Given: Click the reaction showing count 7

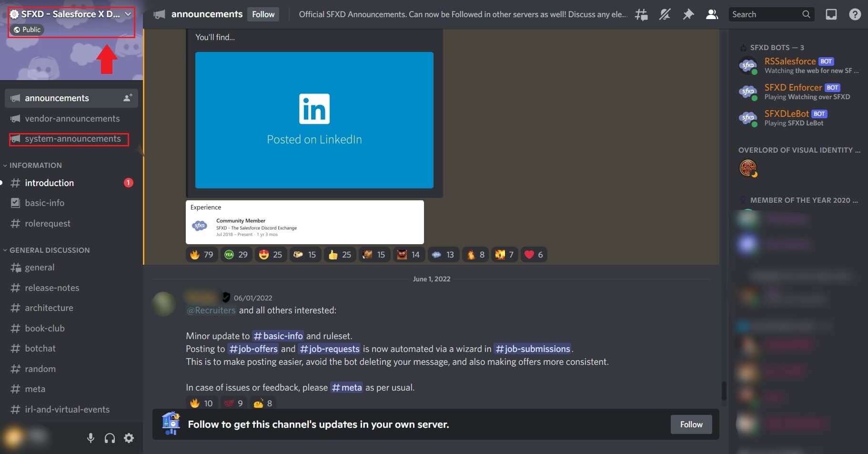Looking at the screenshot, I should (x=504, y=255).
